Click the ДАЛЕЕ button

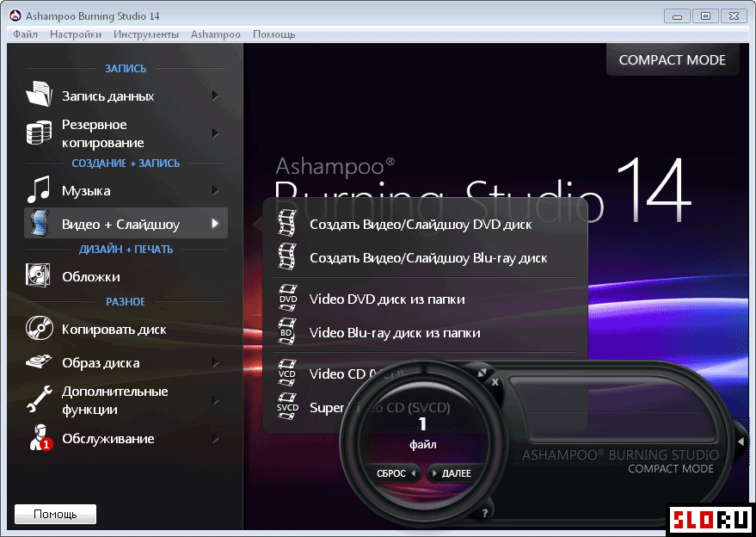tap(452, 473)
